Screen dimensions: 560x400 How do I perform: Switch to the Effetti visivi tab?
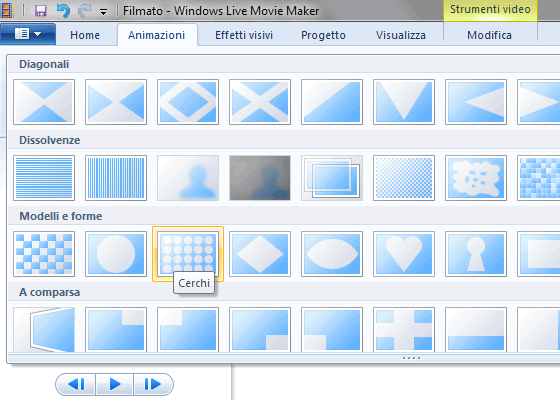244,35
